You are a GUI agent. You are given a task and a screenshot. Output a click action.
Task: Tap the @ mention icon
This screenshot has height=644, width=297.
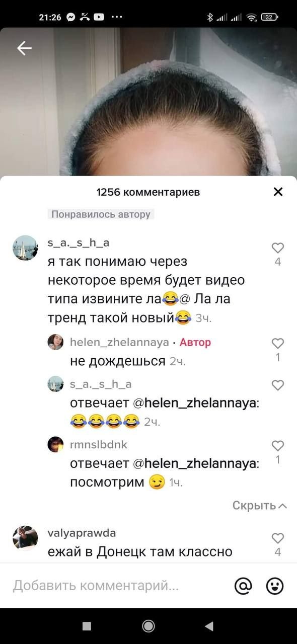pyautogui.click(x=243, y=586)
